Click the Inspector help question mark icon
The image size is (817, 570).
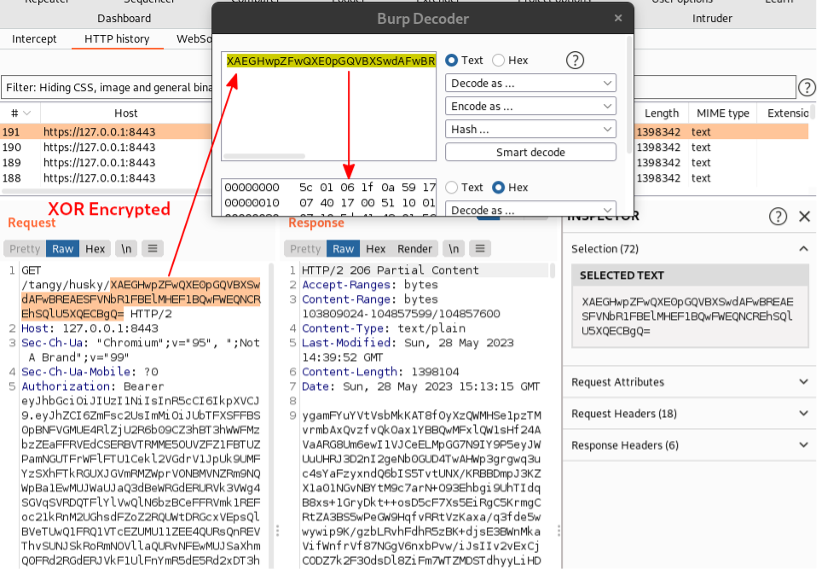tap(777, 217)
